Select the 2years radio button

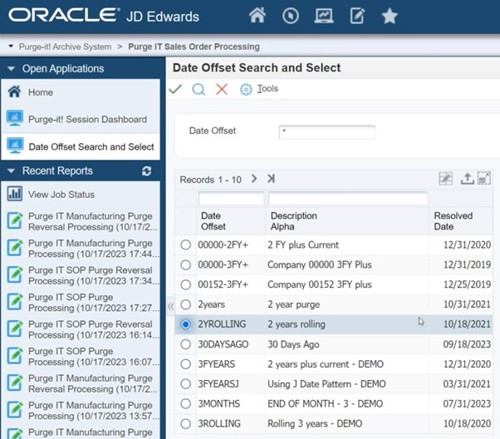(x=186, y=305)
